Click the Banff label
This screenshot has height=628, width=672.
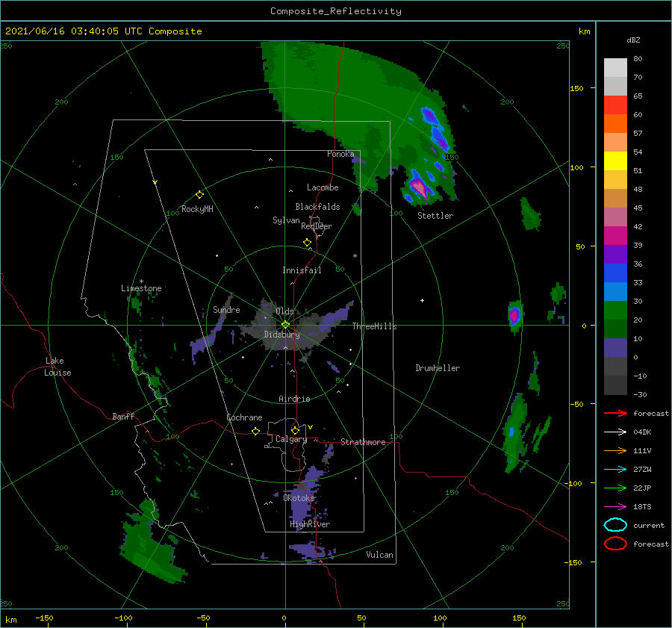[123, 416]
